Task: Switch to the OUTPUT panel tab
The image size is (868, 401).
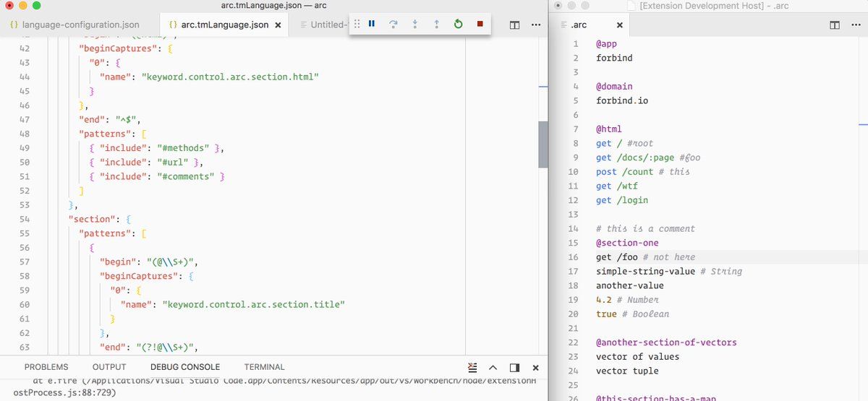Action: coord(109,367)
